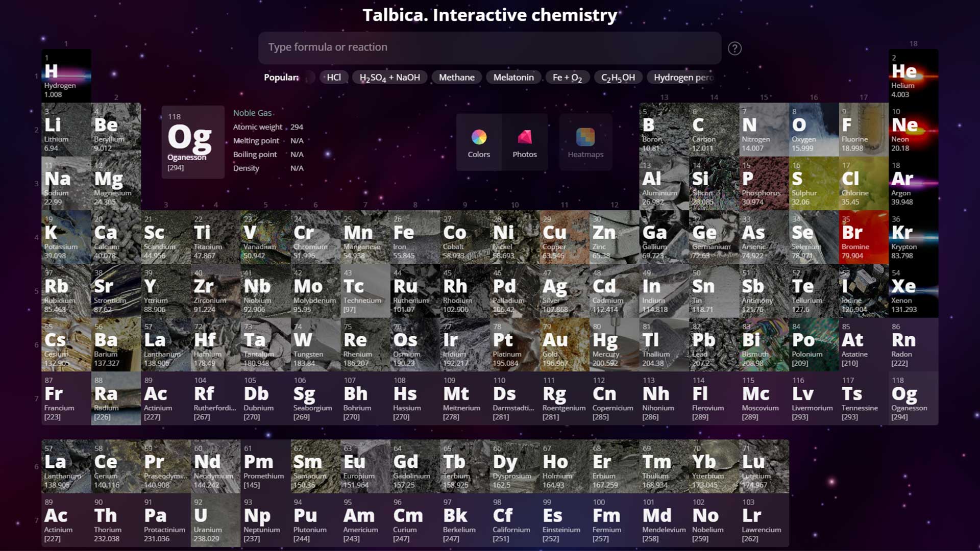Viewport: 980px width, 551px height.
Task: Select the Thorium actinide tile
Action: [116, 520]
